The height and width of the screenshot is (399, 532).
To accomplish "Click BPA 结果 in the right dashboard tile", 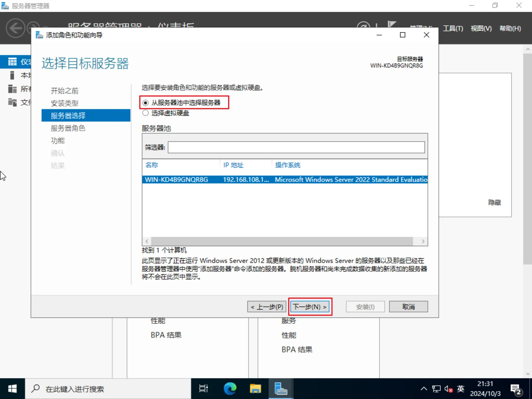I will tap(297, 350).
